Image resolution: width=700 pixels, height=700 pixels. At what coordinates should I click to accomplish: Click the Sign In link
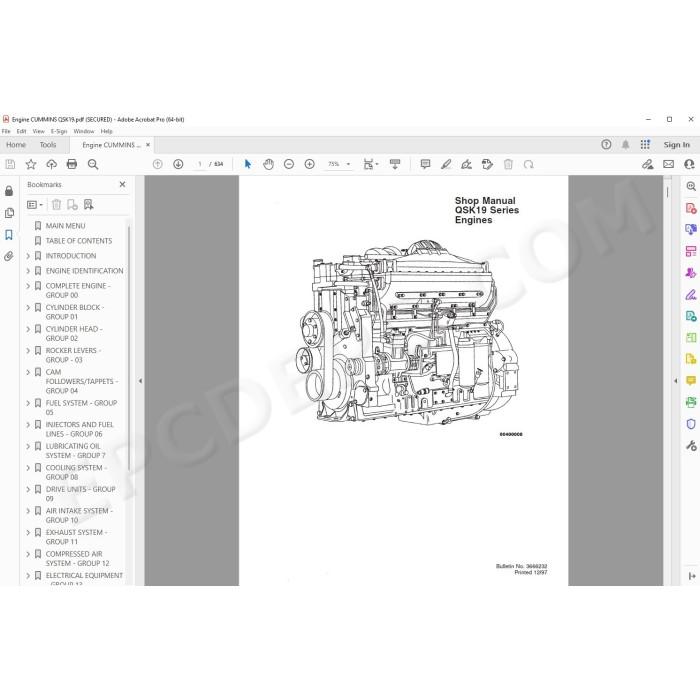click(x=676, y=145)
